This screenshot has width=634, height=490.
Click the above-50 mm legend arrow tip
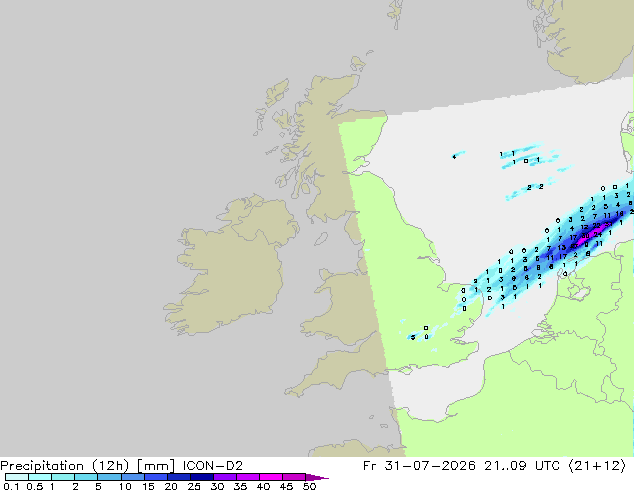[x=317, y=477]
